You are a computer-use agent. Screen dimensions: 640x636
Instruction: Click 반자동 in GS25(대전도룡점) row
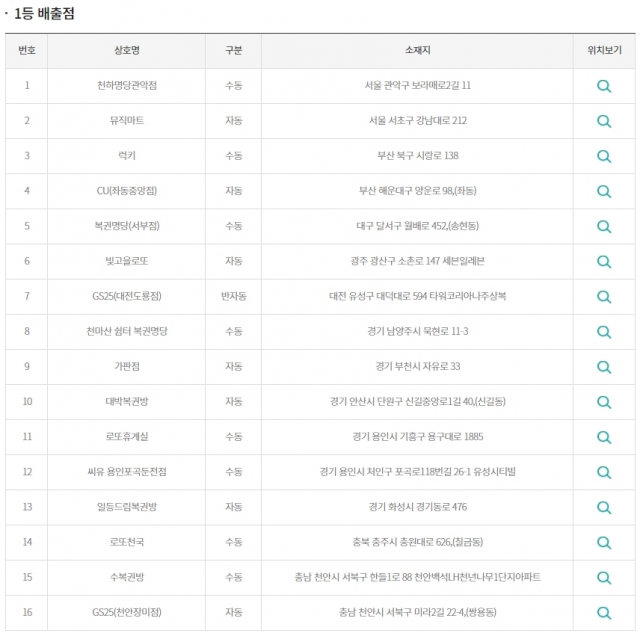[x=233, y=296]
